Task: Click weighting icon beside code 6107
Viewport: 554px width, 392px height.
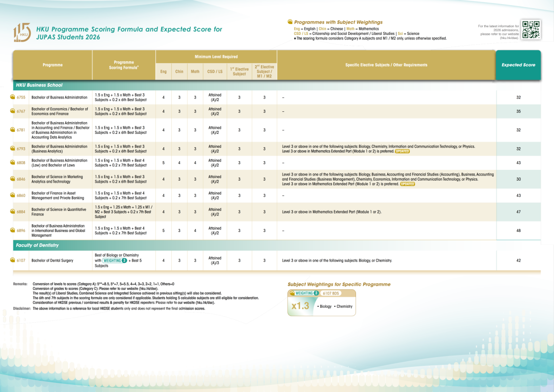Action: pos(13,260)
